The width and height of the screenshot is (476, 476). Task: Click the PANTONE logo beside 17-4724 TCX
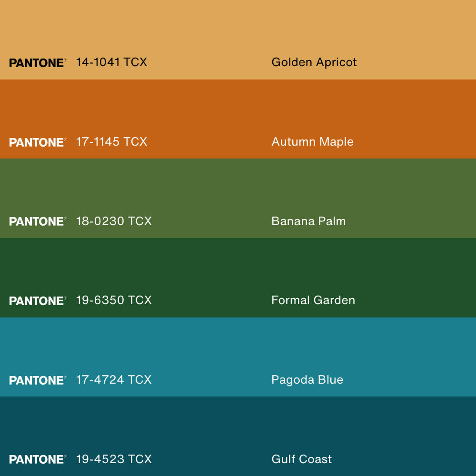coord(38,380)
